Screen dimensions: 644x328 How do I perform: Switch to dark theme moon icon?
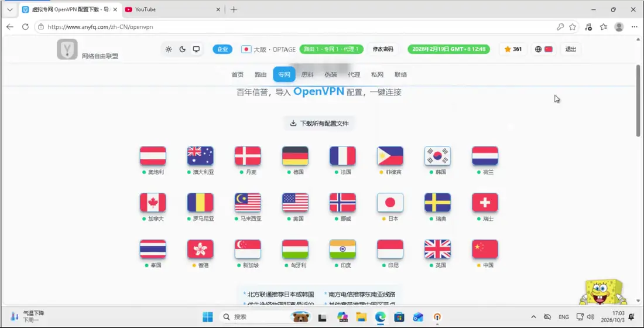coord(182,49)
